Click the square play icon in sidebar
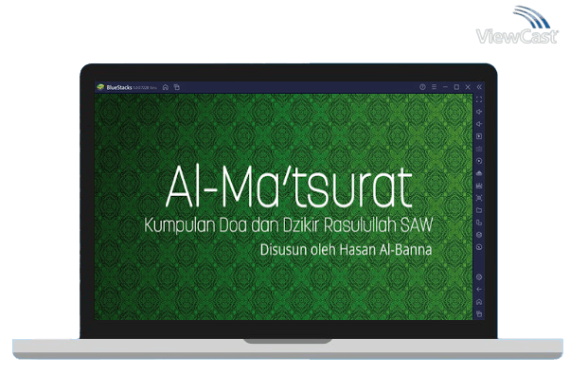Viewport: 570px width, 392px height. (x=479, y=136)
